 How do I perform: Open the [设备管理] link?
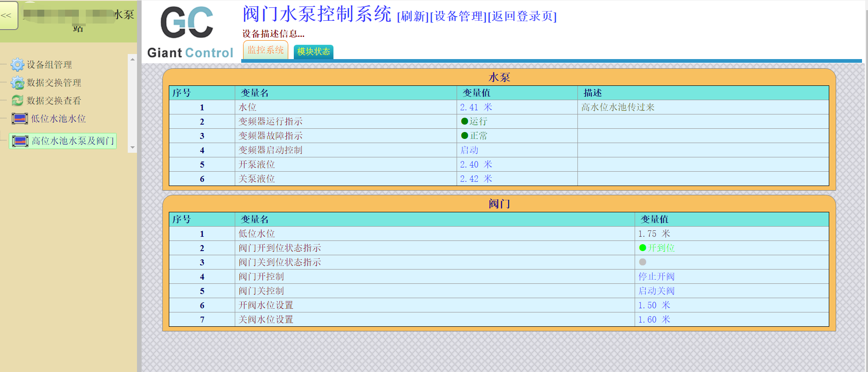tap(458, 17)
